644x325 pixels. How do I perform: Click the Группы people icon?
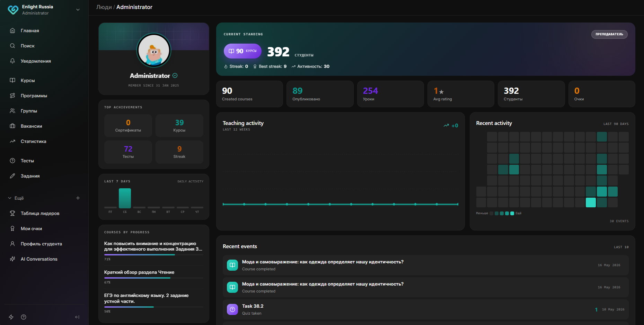pos(12,111)
